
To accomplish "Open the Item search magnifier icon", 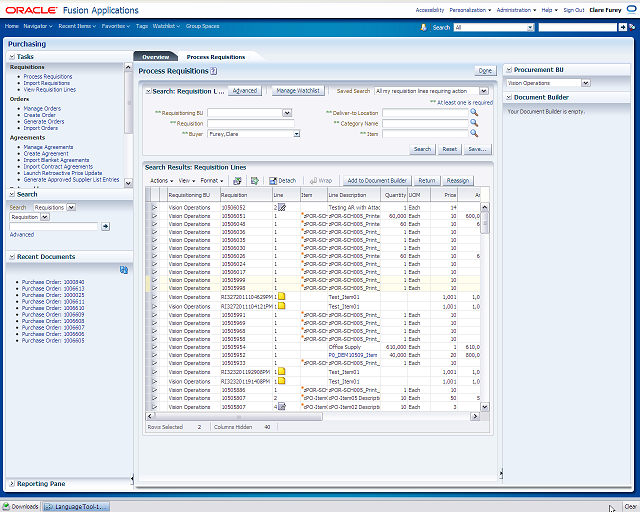I will pyautogui.click(x=474, y=133).
